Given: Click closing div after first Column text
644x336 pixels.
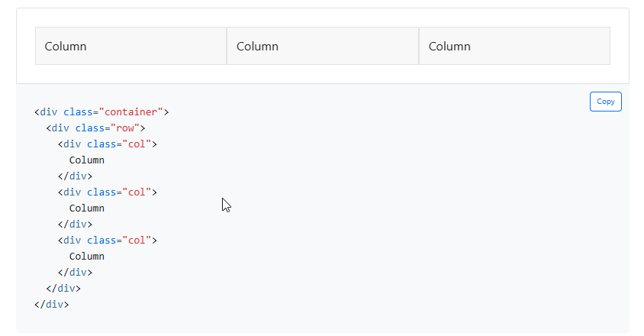Looking at the screenshot, I should tap(75, 176).
